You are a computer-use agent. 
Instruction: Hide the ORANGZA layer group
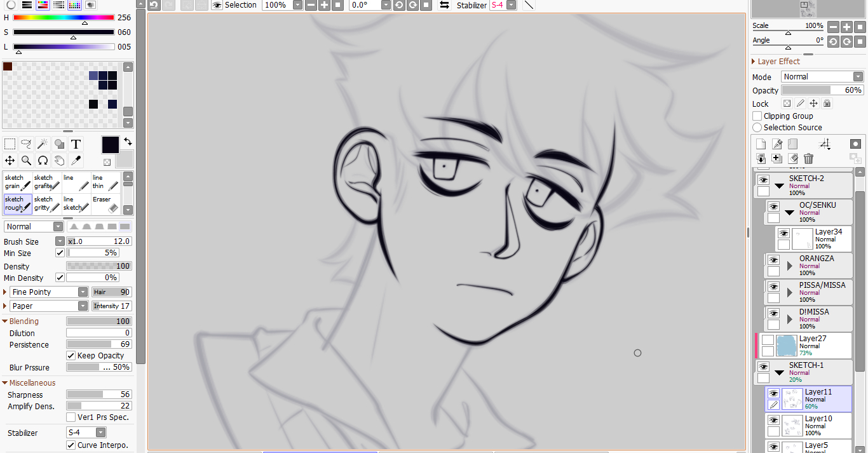773,260
